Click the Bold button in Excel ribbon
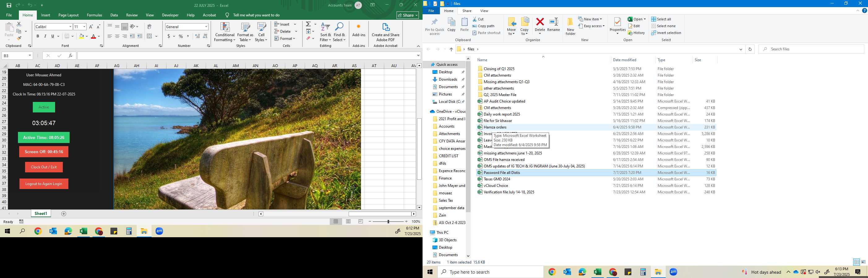 point(38,36)
